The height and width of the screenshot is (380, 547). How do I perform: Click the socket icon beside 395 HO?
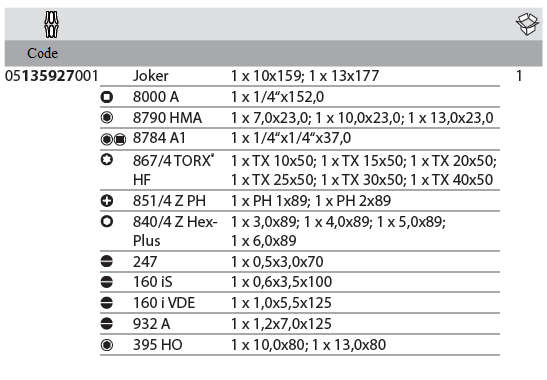pyautogui.click(x=107, y=345)
